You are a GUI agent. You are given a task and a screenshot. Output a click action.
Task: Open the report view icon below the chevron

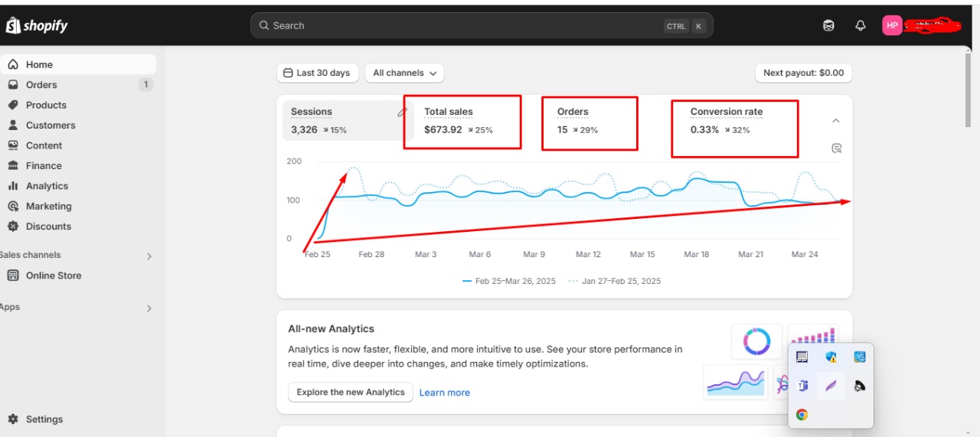click(836, 148)
